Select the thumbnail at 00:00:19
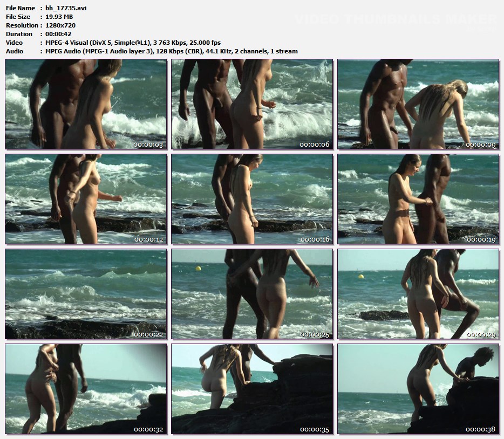Screen dimensions: 504x439 coord(418,199)
